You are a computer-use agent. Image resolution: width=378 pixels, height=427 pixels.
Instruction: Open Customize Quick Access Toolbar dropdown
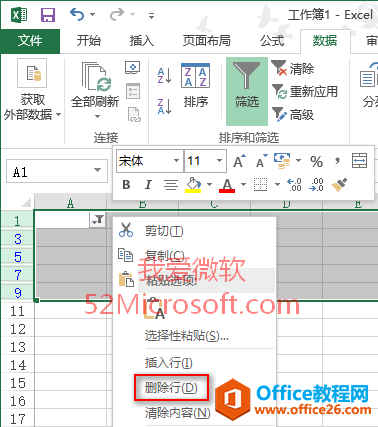point(151,15)
